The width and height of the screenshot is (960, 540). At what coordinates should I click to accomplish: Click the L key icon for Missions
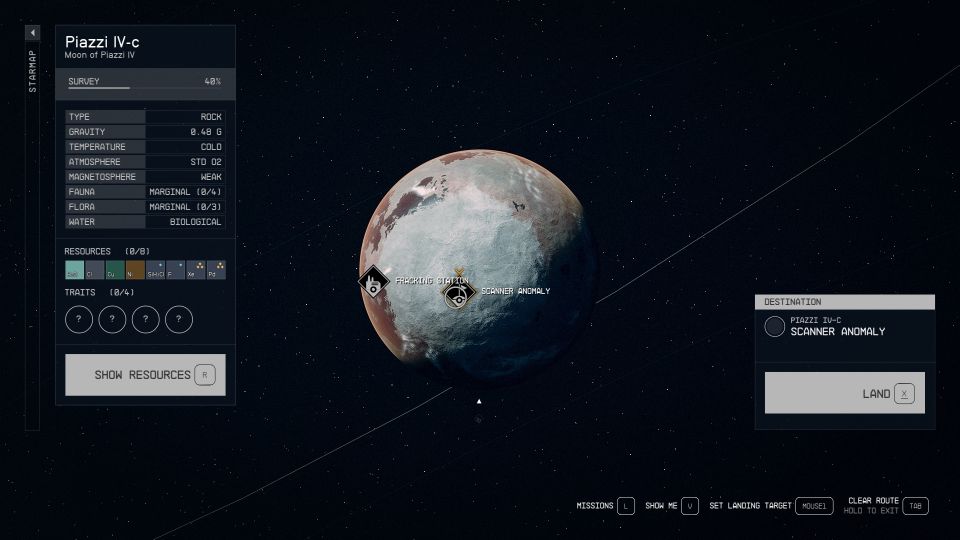pos(626,506)
